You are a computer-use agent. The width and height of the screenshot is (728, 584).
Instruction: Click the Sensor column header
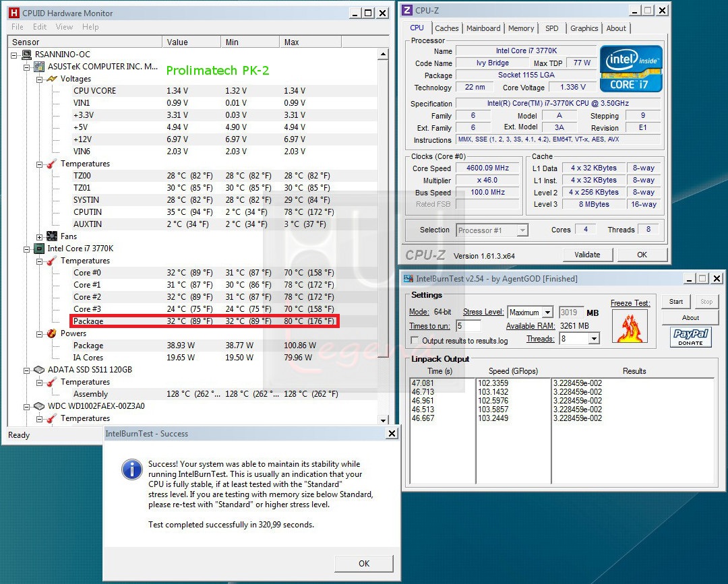(x=85, y=42)
